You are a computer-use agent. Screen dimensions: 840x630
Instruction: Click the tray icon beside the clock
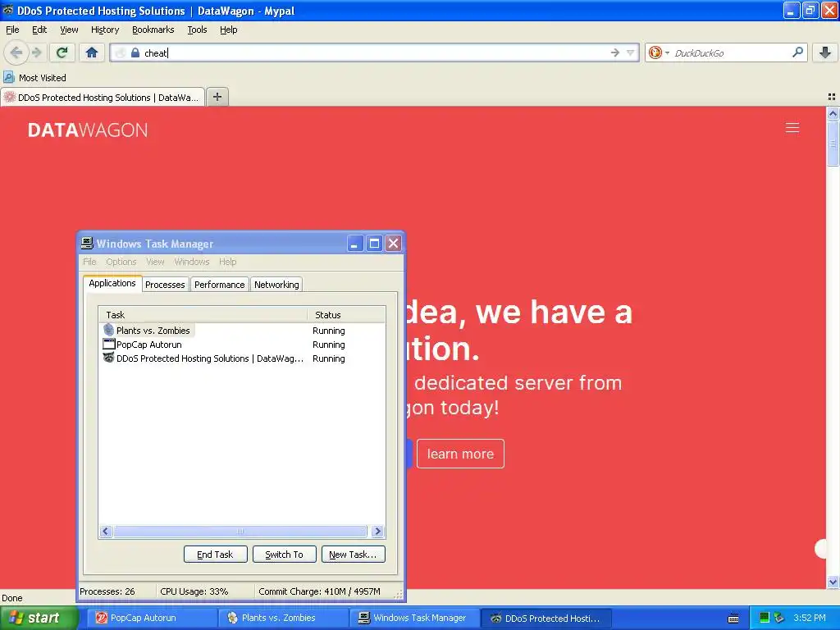pos(779,618)
